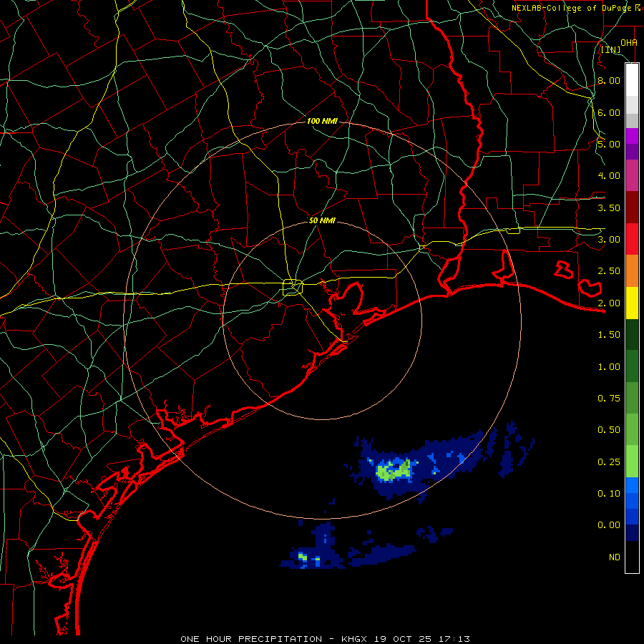
Task: Click the "3.00" legend value
Action: 609,240
